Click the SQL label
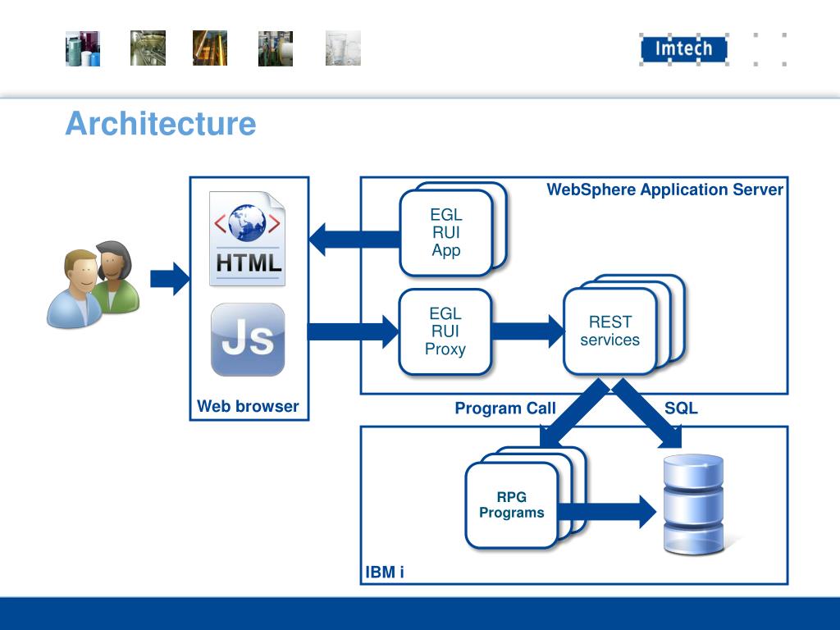The height and width of the screenshot is (630, 840). point(681,409)
